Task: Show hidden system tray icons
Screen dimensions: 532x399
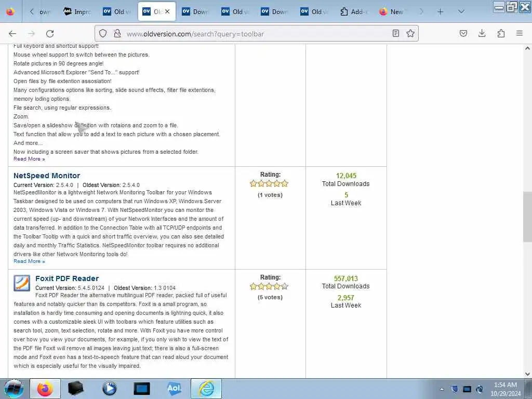Action: 442,389
